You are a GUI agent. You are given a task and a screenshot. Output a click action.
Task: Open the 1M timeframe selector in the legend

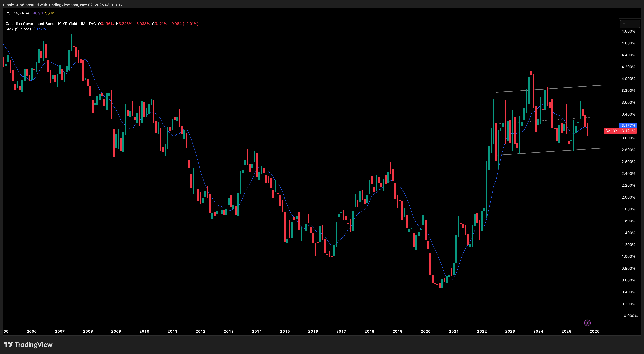(83, 23)
